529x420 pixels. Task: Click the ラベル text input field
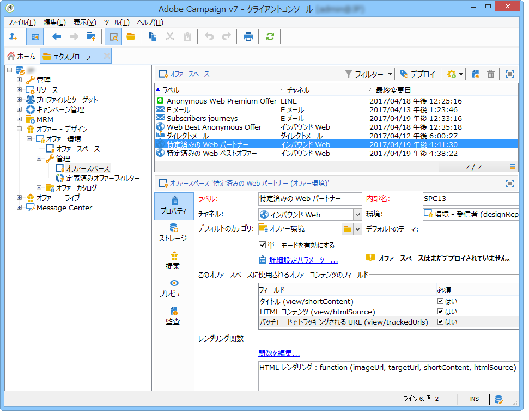(x=309, y=199)
